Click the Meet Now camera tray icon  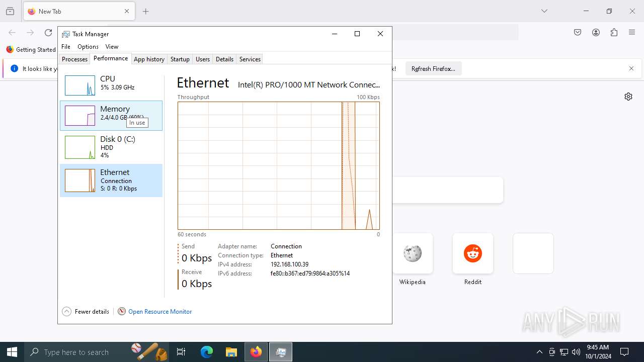point(552,352)
